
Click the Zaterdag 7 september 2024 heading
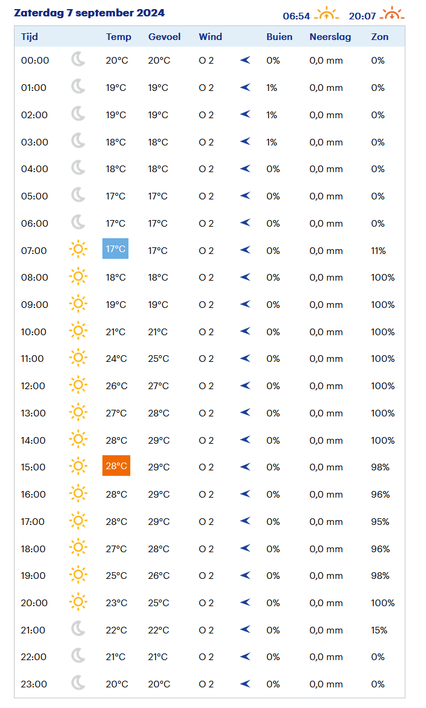tap(89, 13)
